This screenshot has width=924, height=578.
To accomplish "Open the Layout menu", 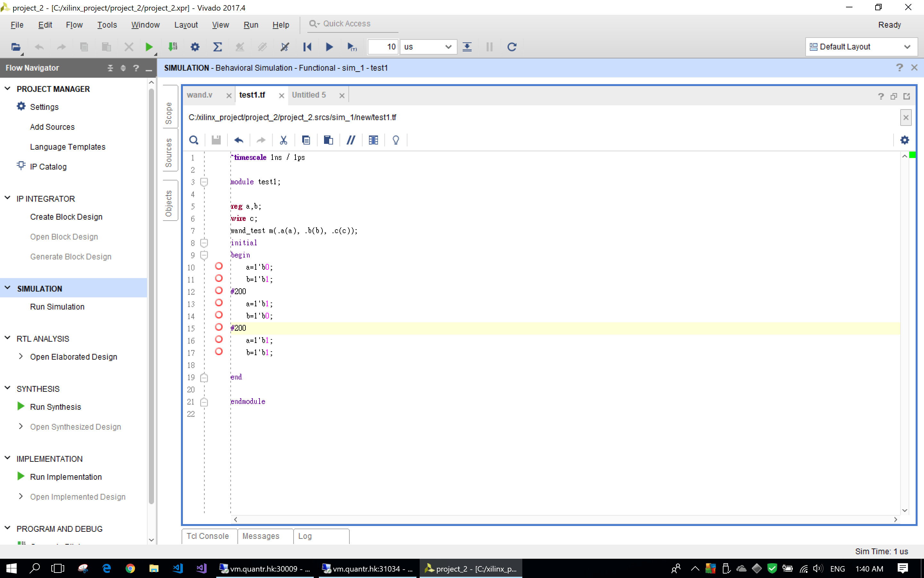I will [x=186, y=25].
